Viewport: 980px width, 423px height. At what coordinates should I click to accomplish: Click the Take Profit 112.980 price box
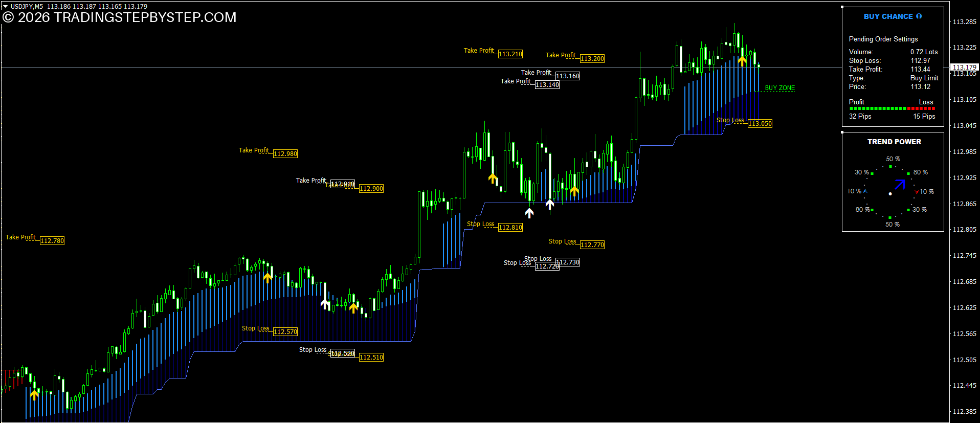(x=285, y=153)
